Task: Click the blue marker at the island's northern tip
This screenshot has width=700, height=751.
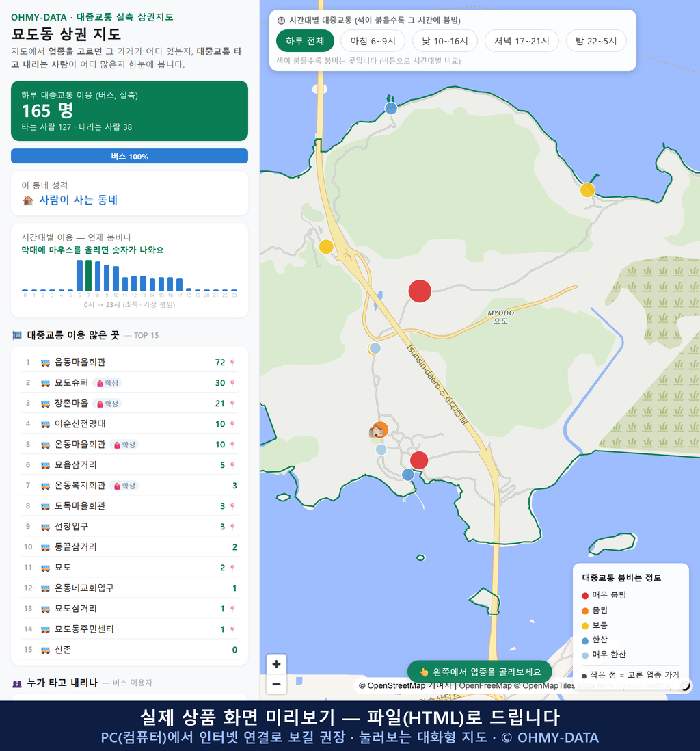Action: point(391,108)
